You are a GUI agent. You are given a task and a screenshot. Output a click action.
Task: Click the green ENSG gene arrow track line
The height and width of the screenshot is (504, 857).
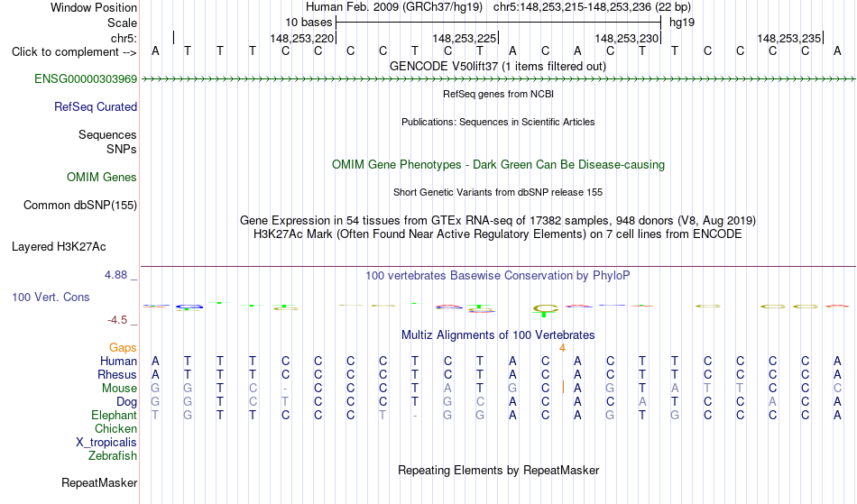coord(498,79)
